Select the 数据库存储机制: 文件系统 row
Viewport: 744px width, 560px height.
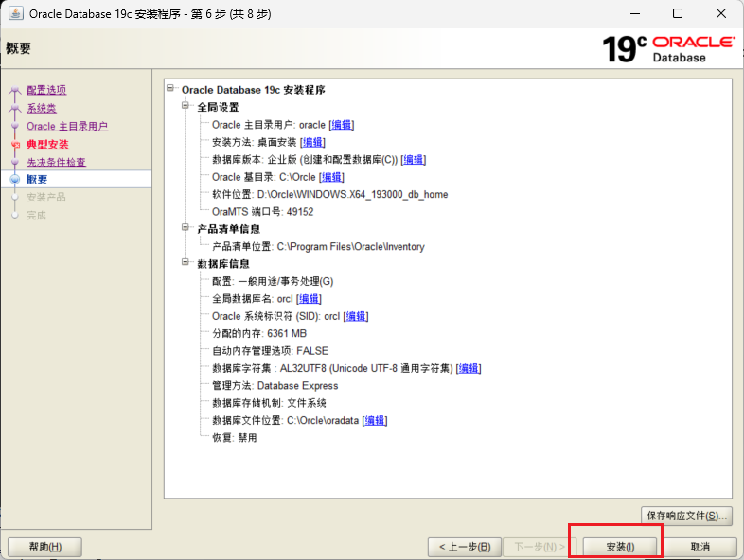[269, 403]
